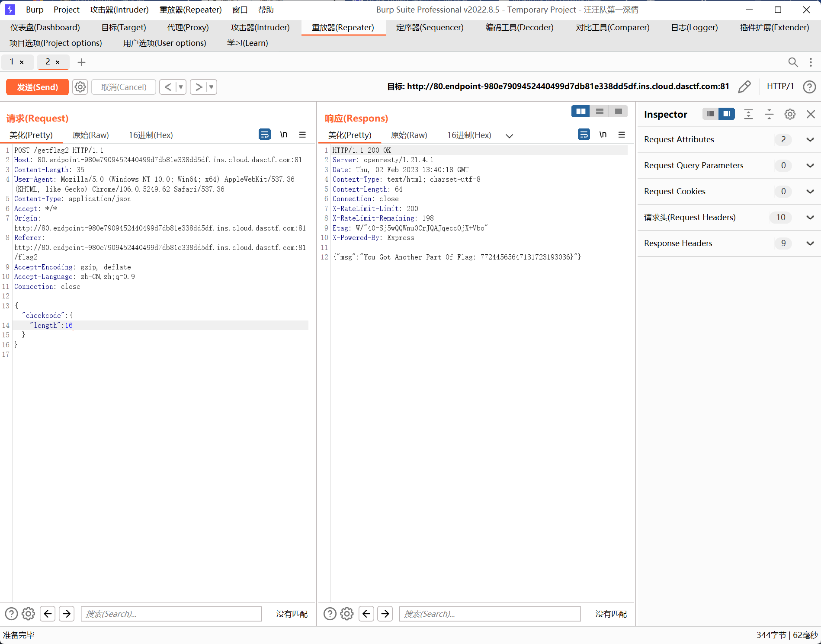Open Repeater send settings gear icon
This screenshot has width=821, height=644.
pos(80,87)
